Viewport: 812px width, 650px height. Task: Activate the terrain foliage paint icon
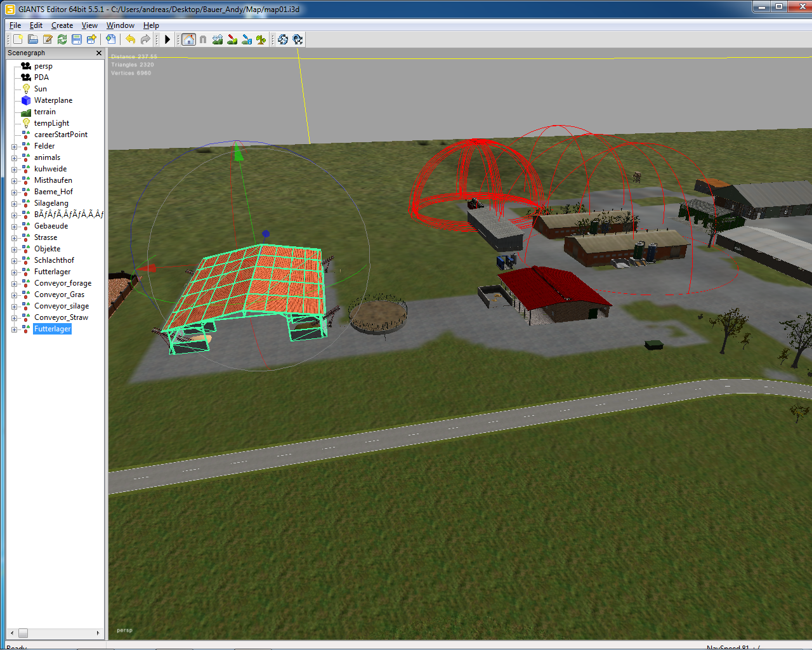(247, 39)
